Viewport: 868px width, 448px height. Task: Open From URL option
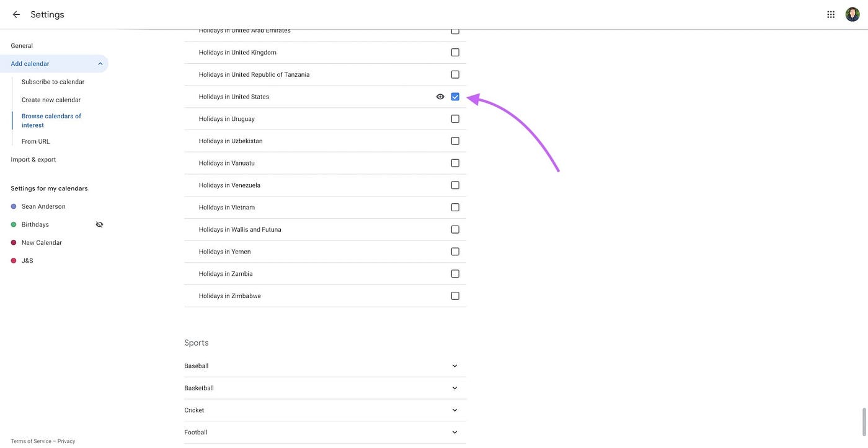35,141
